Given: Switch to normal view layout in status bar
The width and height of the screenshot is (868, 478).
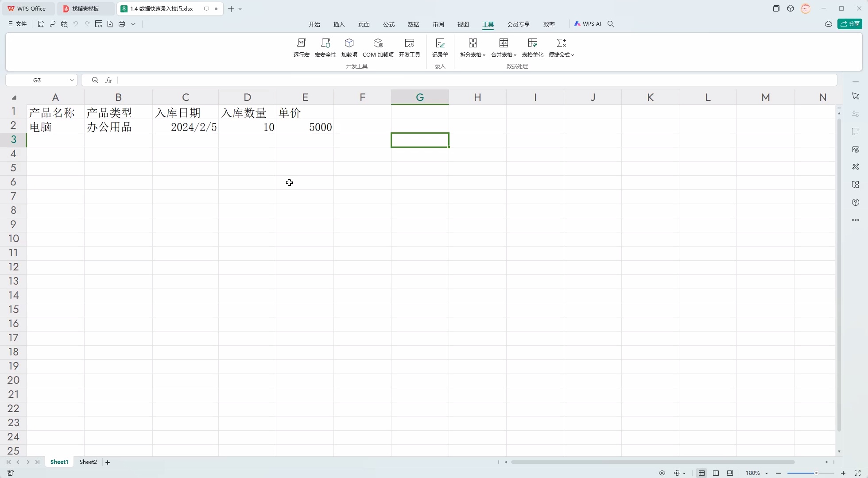Looking at the screenshot, I should (701, 473).
